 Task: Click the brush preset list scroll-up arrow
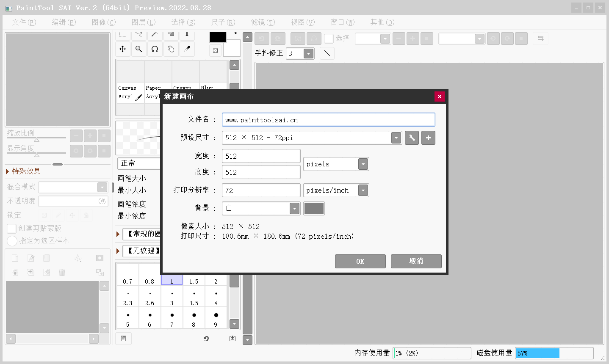click(x=234, y=65)
